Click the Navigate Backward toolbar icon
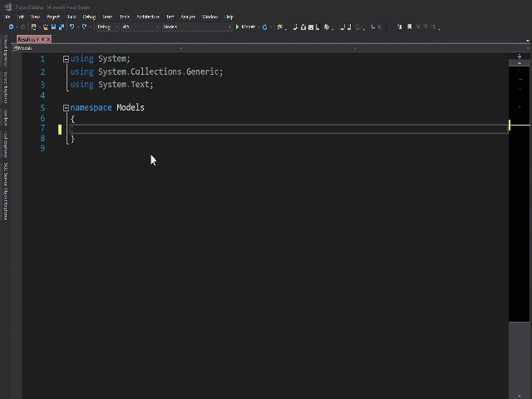Screen dimensions: 532x399 click(x=11, y=27)
